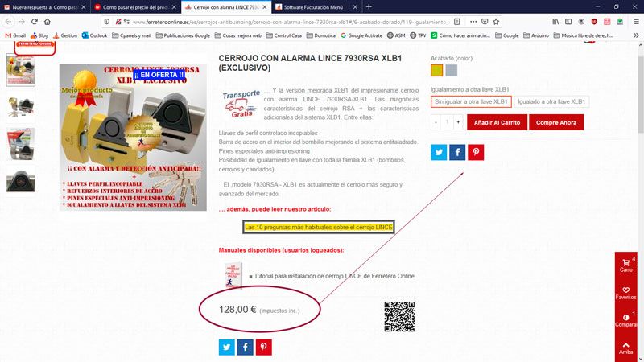Select 'Sin igualar a otra llave XLB1' option
The width and height of the screenshot is (644, 362).
click(471, 101)
